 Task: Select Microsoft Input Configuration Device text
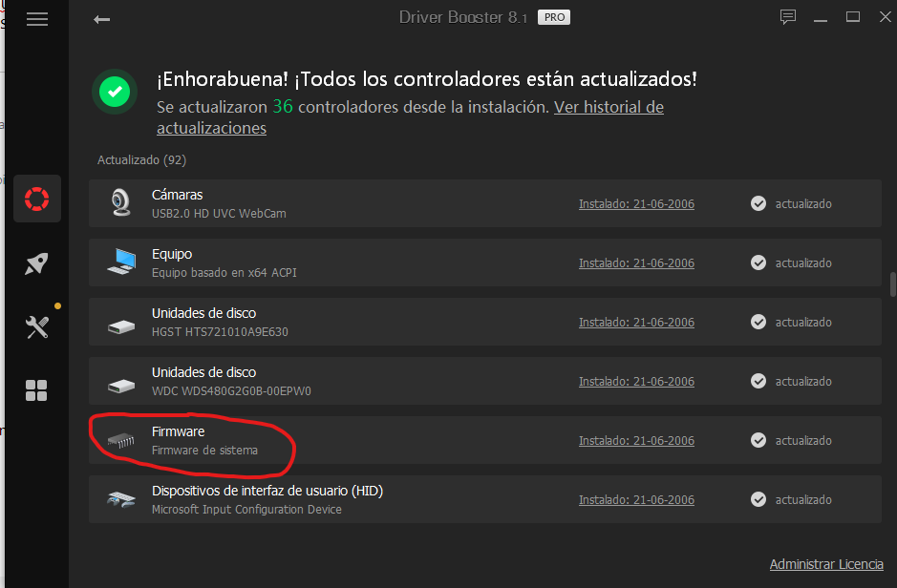pos(246,510)
